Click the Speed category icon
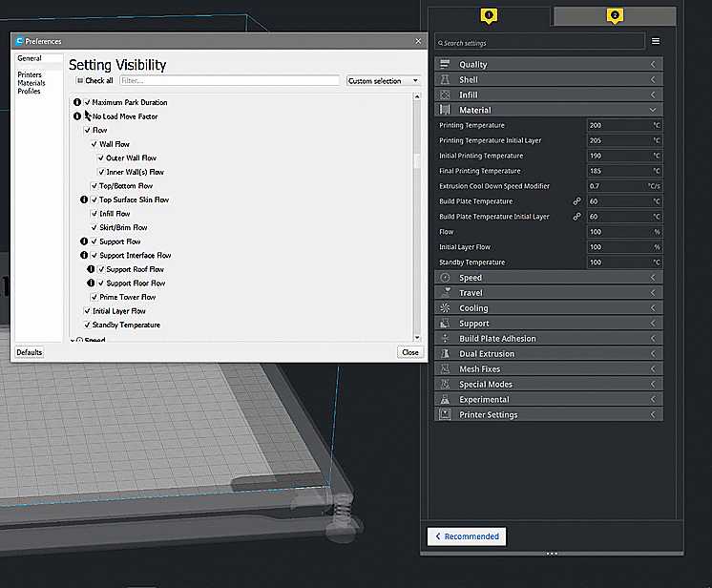The image size is (712, 588). pyautogui.click(x=445, y=278)
